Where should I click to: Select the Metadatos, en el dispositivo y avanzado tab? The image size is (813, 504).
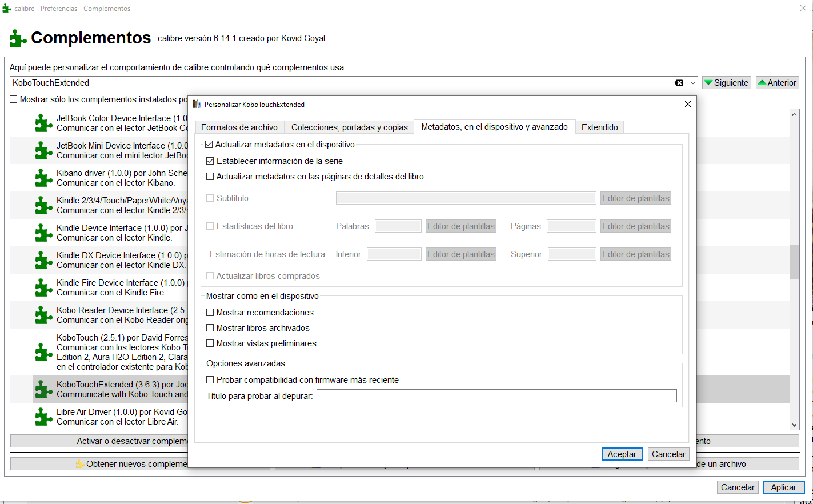(495, 127)
